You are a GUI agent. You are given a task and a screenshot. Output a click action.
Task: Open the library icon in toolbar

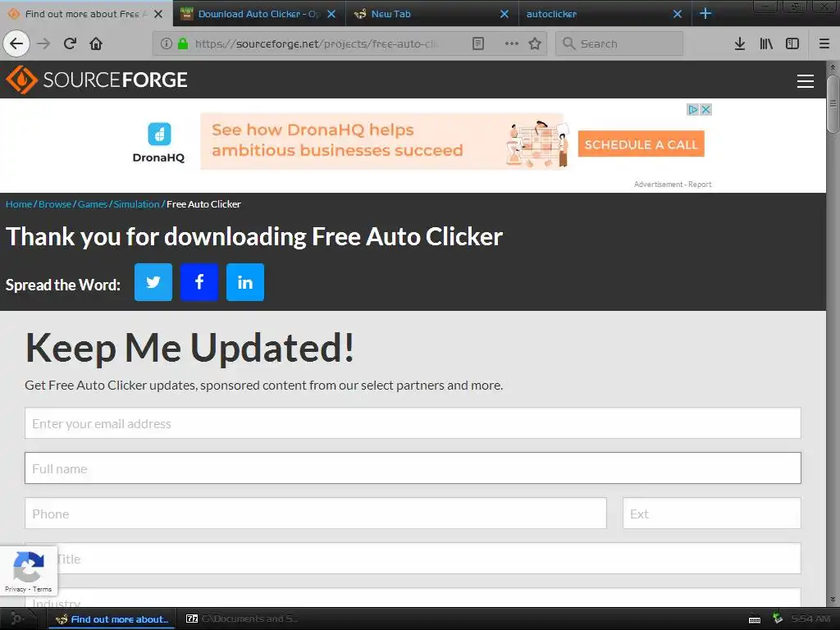tap(766, 43)
